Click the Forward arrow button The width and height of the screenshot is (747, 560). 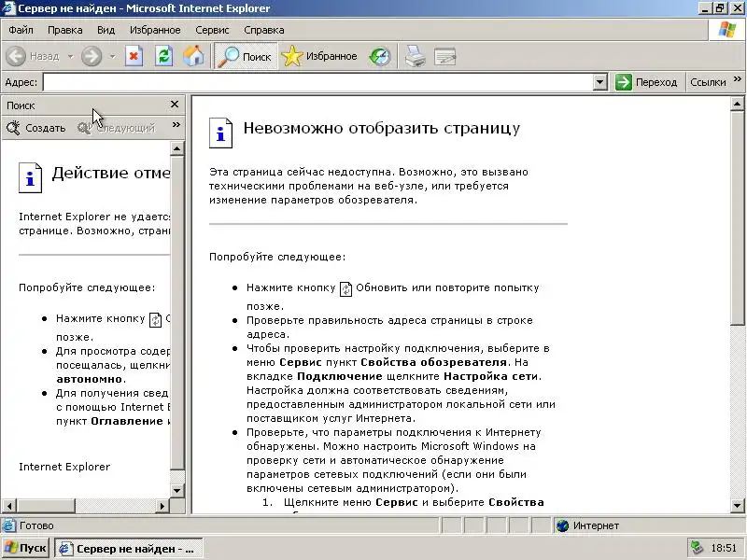(91, 56)
